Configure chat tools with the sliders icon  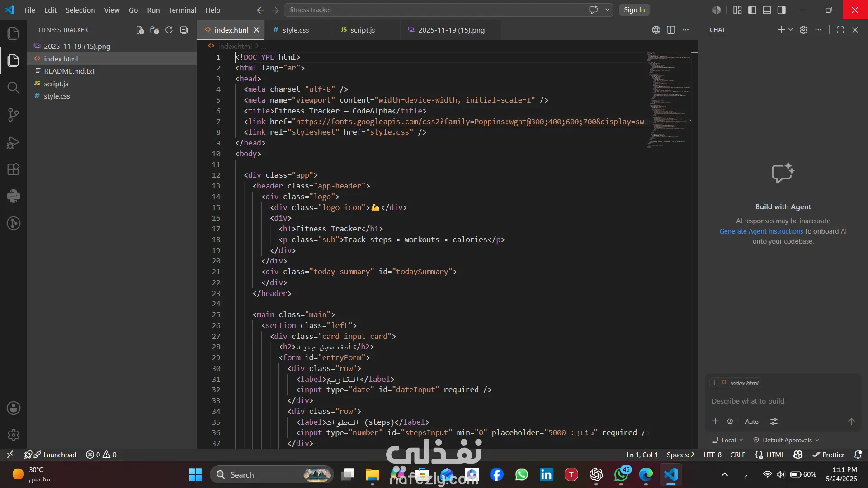(x=774, y=422)
